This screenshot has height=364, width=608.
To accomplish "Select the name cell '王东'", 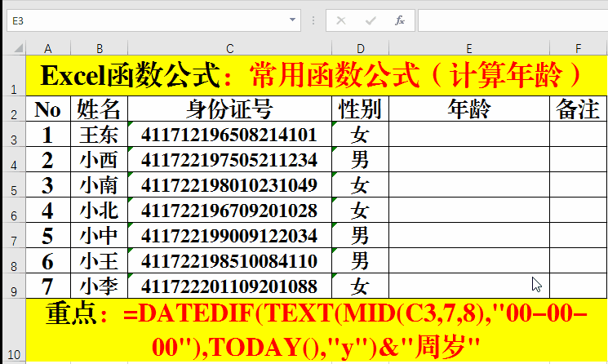I will [100, 134].
